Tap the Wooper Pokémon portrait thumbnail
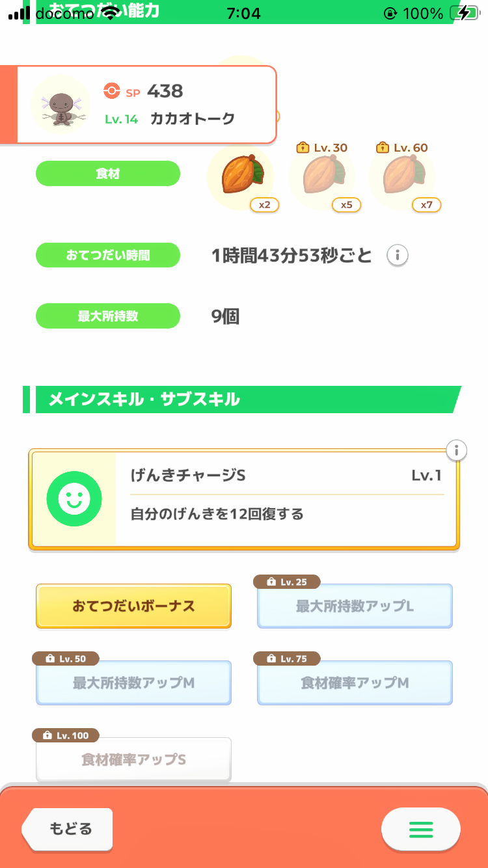488x868 pixels. tap(61, 104)
